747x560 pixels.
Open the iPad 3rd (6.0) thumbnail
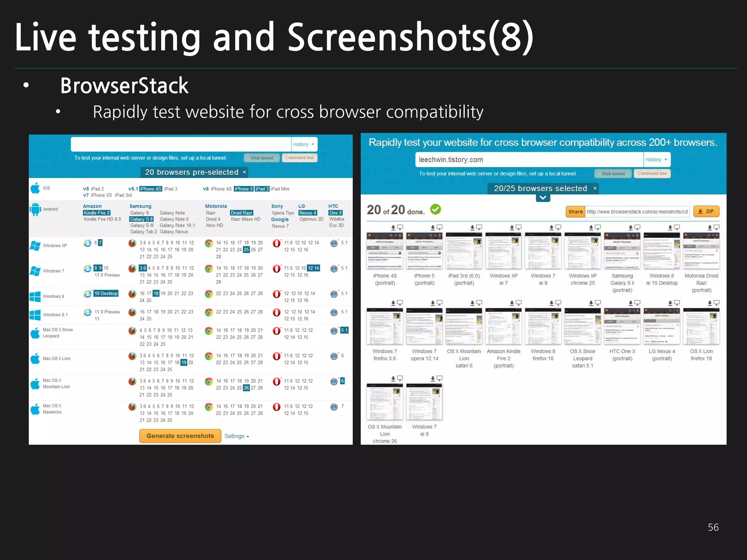point(464,250)
